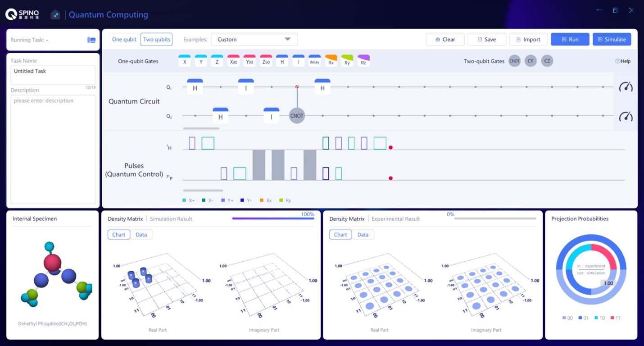Pick the CY two-qubit gate
This screenshot has width=644, height=346.
click(x=531, y=61)
